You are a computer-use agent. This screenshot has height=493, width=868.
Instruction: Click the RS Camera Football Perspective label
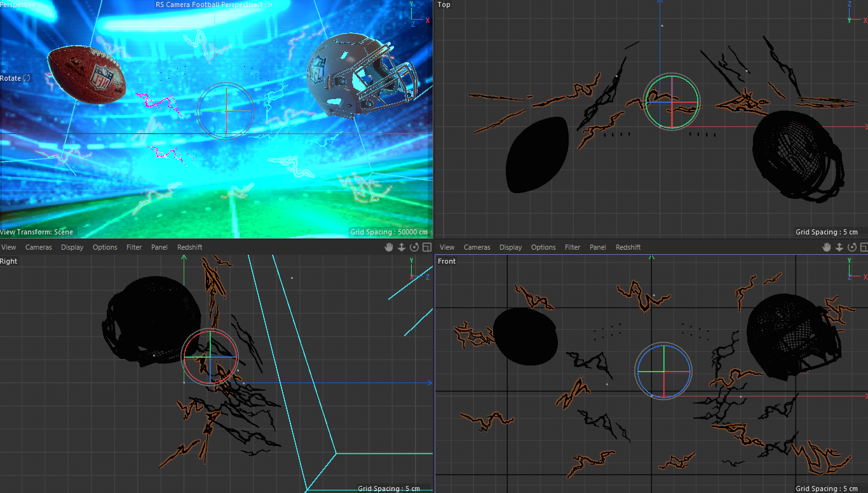pyautogui.click(x=209, y=4)
